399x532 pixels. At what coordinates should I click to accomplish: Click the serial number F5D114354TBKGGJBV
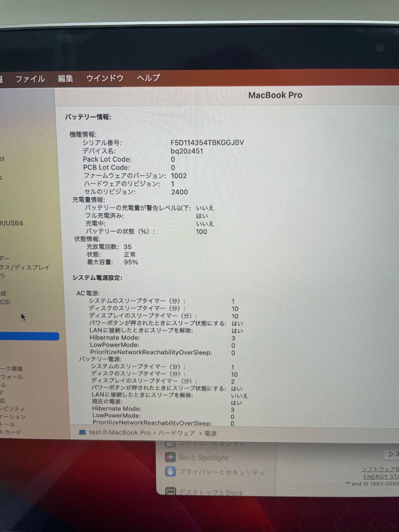click(x=207, y=142)
